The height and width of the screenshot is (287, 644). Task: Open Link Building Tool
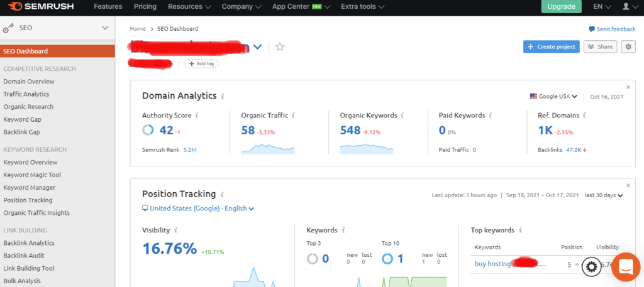click(x=29, y=268)
